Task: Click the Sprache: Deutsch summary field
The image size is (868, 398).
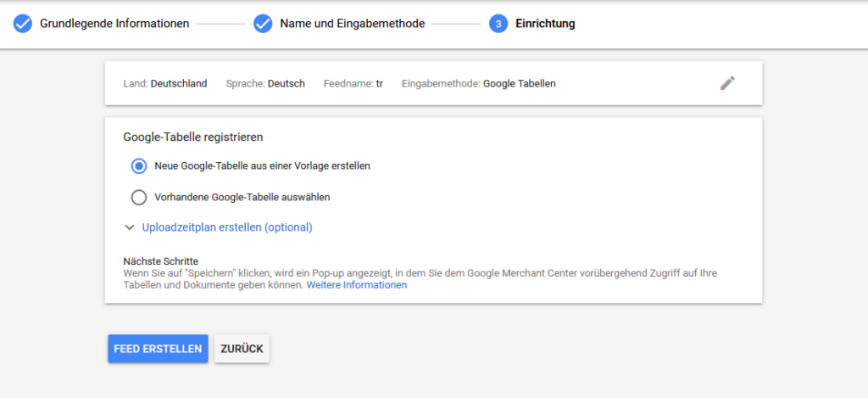Action: [x=265, y=83]
